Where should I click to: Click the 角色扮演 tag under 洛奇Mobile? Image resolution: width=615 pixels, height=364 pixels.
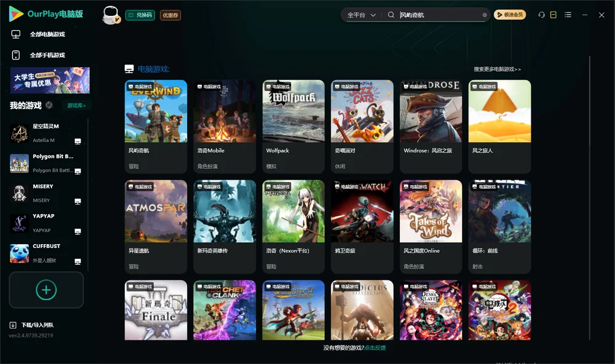[207, 166]
